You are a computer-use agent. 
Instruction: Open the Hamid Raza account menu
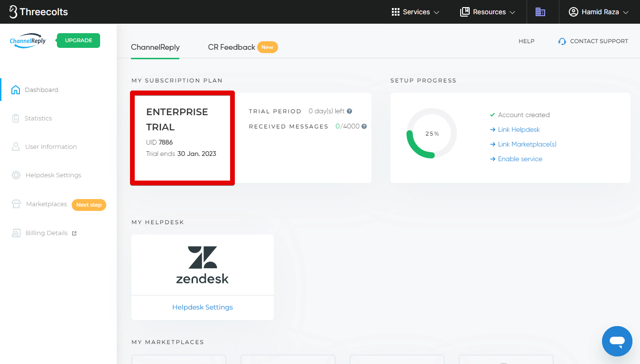pyautogui.click(x=599, y=12)
